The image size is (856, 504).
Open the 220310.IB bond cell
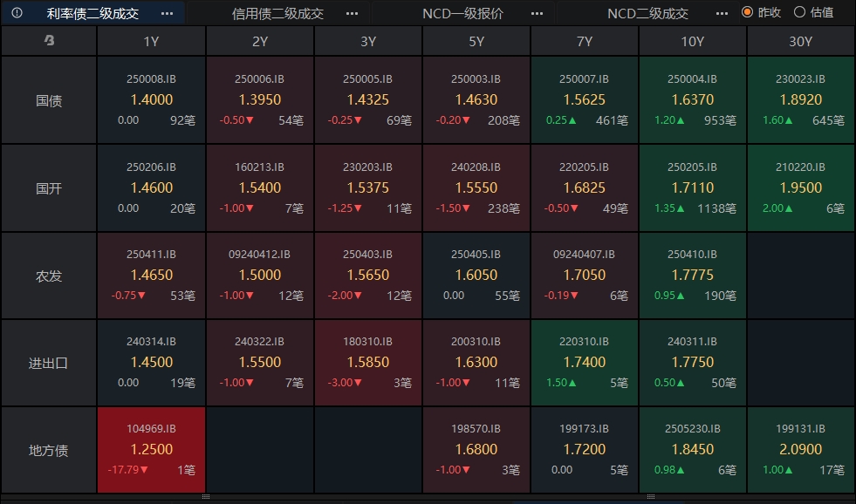584,363
